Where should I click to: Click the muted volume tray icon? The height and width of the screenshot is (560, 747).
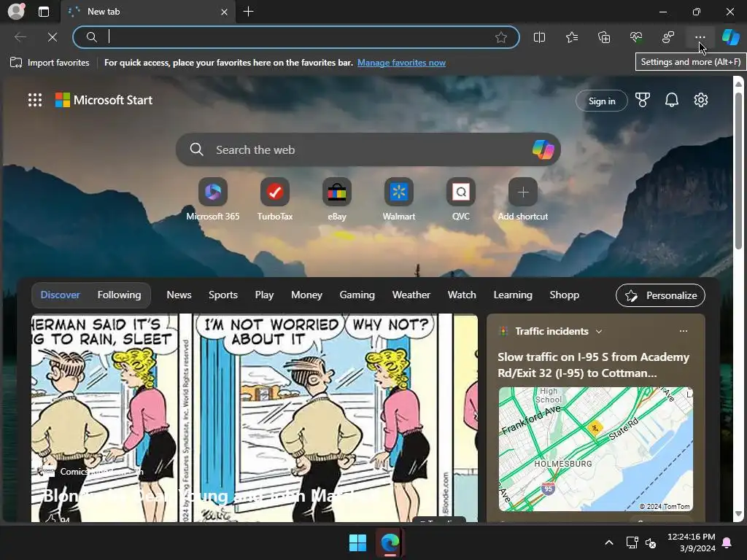pyautogui.click(x=651, y=542)
